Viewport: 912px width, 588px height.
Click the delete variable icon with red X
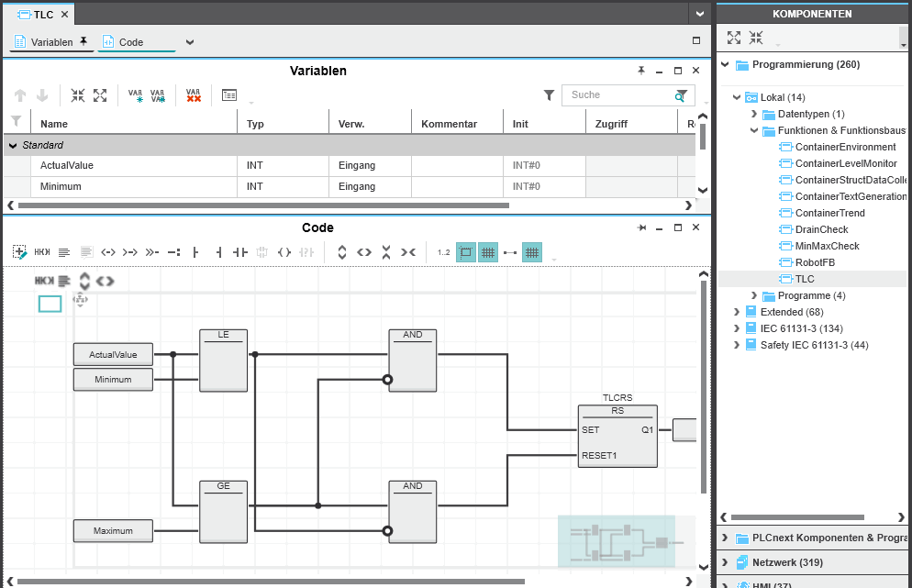[x=194, y=95]
